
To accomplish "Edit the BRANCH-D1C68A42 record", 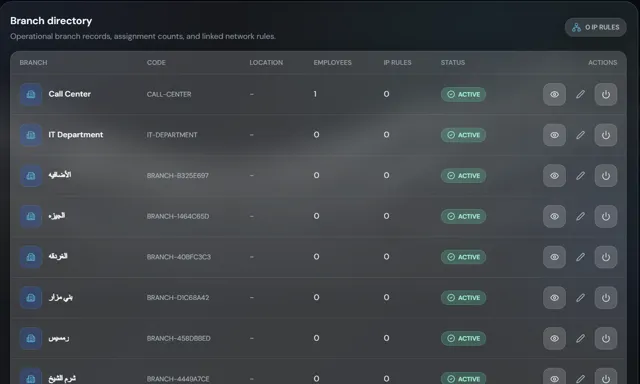I will (580, 297).
